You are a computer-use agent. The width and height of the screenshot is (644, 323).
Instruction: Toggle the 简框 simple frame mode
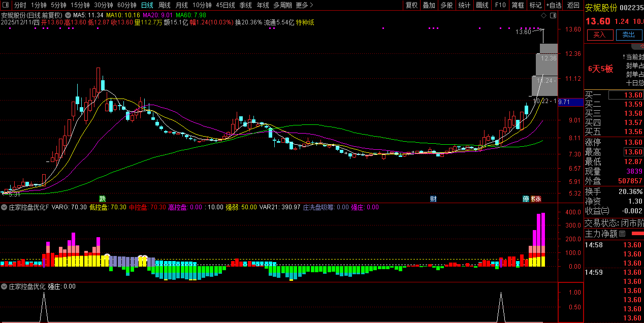(x=518, y=5)
